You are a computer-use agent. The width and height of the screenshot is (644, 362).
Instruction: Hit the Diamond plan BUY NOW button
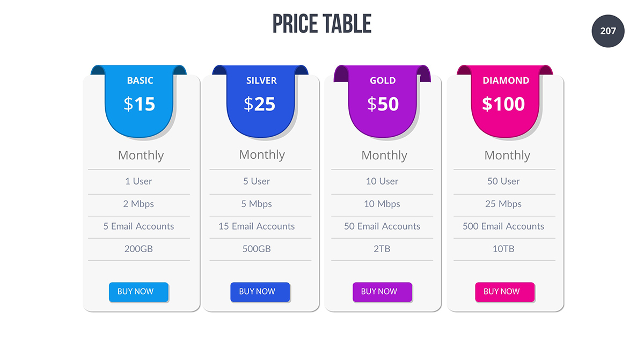[504, 292]
